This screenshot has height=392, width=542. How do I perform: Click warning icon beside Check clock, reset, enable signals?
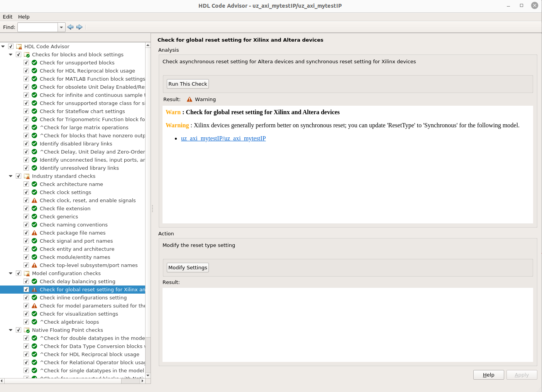tap(34, 201)
